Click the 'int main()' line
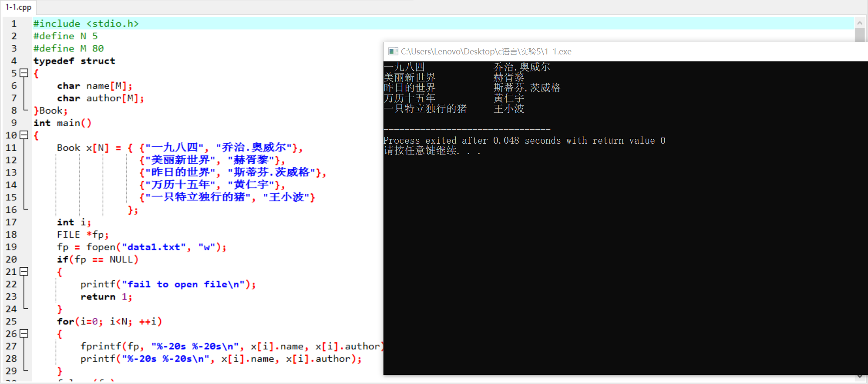 pos(63,123)
